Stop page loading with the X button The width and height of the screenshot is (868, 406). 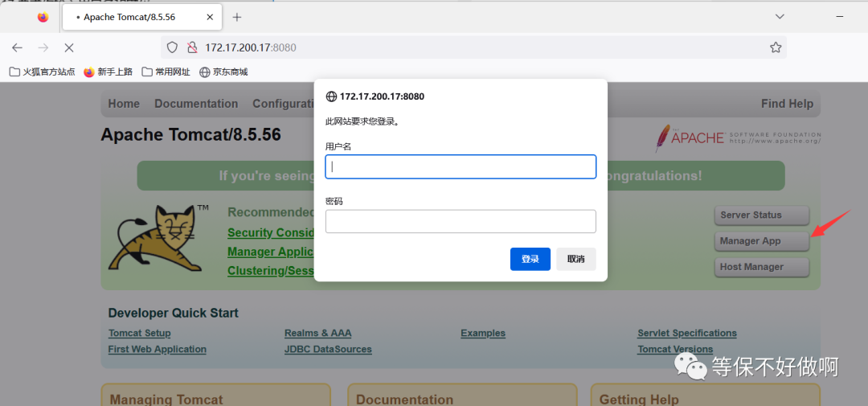(68, 47)
